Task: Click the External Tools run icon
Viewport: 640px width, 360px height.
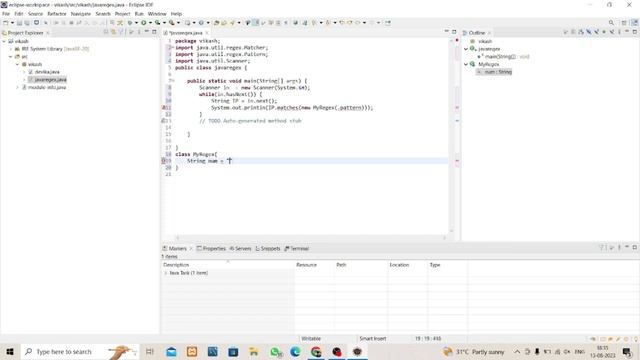Action: tap(172, 23)
